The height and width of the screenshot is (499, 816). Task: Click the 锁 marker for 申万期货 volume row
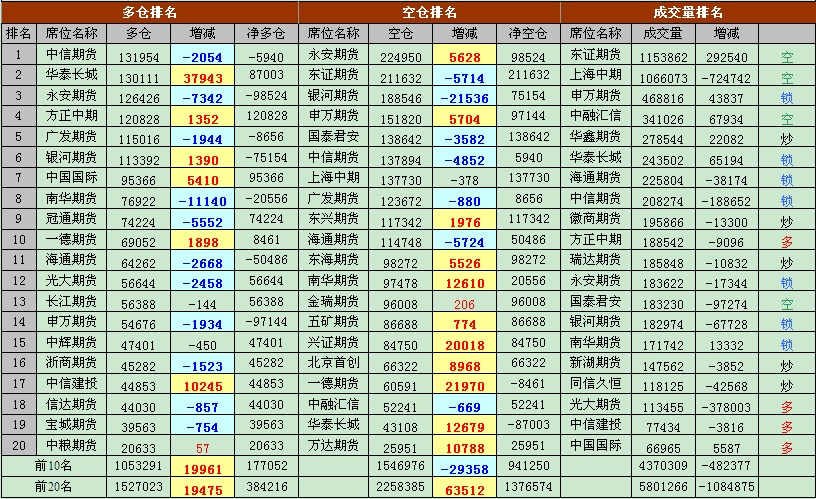click(787, 98)
